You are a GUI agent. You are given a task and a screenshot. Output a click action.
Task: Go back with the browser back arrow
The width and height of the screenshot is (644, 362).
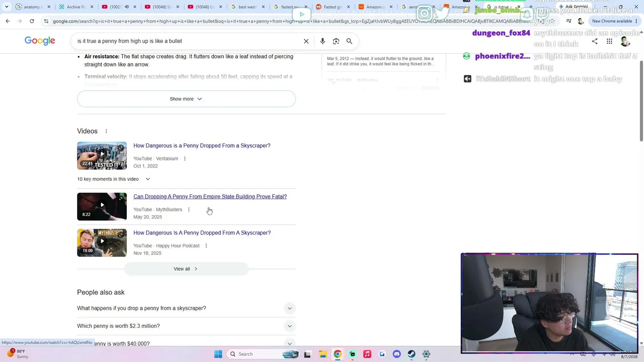(8, 21)
